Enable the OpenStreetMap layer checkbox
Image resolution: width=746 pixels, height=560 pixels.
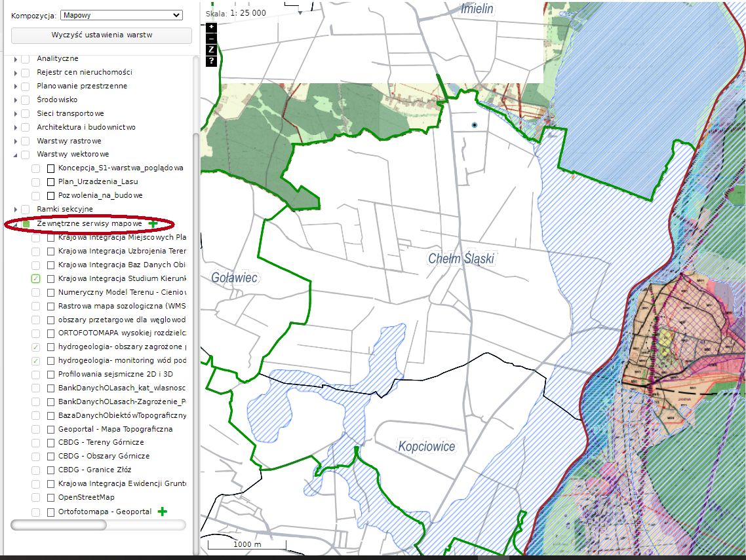tap(36, 498)
